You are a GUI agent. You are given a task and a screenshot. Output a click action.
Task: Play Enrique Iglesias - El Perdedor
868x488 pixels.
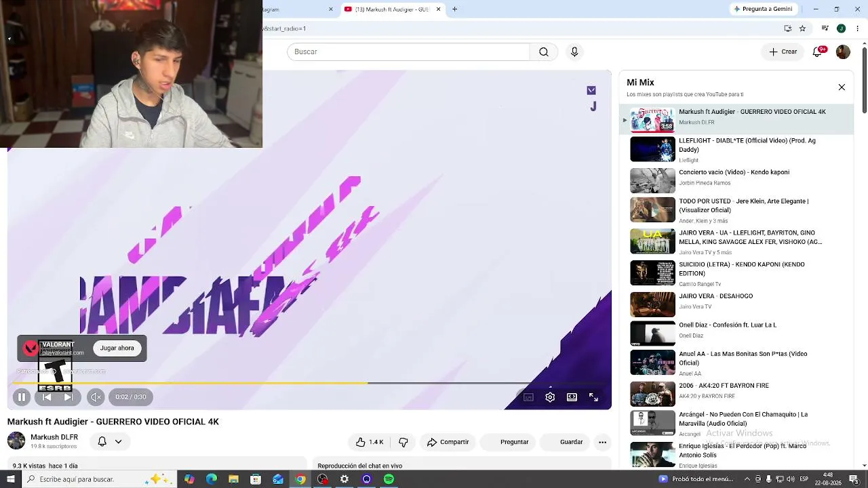click(736, 453)
